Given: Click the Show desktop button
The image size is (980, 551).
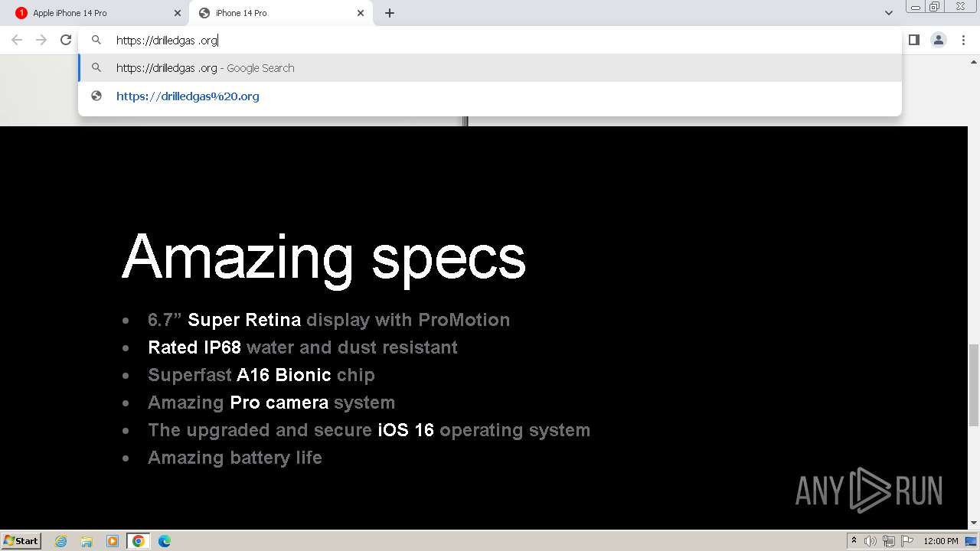Looking at the screenshot, I should point(972,541).
